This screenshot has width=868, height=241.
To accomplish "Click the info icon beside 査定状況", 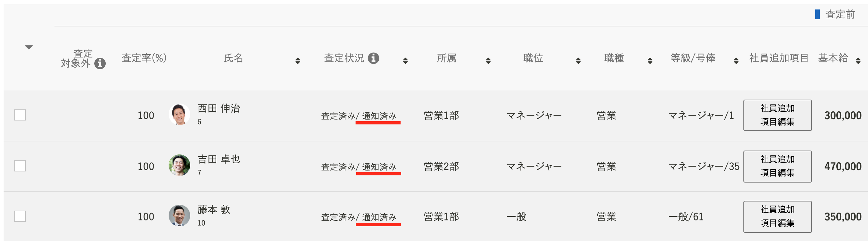I will click(373, 58).
